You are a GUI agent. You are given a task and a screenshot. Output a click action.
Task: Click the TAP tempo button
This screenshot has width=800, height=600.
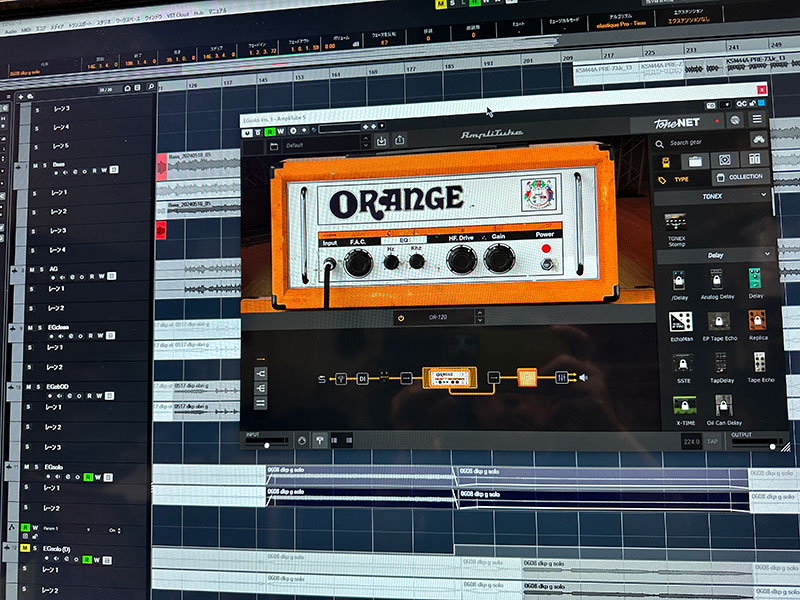(713, 441)
